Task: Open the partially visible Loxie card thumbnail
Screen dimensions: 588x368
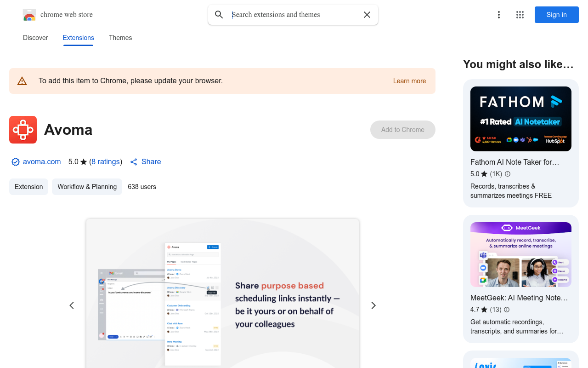Action: point(521,363)
